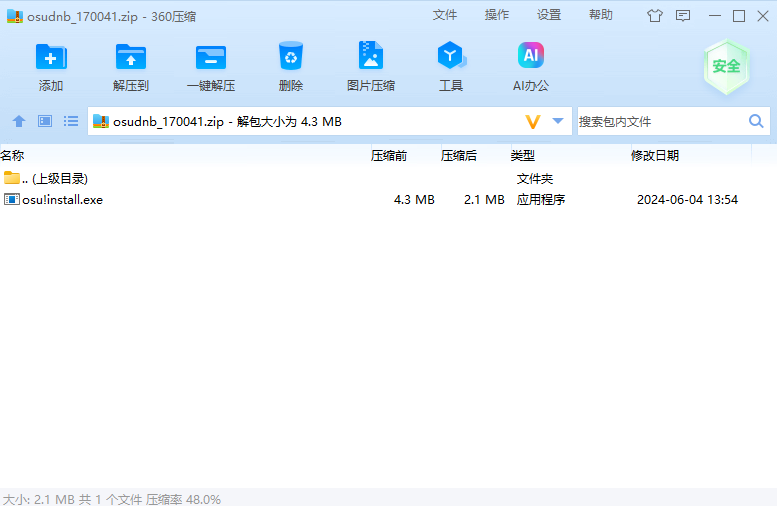
Task: Open the 工具 (Tools) icon
Action: [x=451, y=55]
